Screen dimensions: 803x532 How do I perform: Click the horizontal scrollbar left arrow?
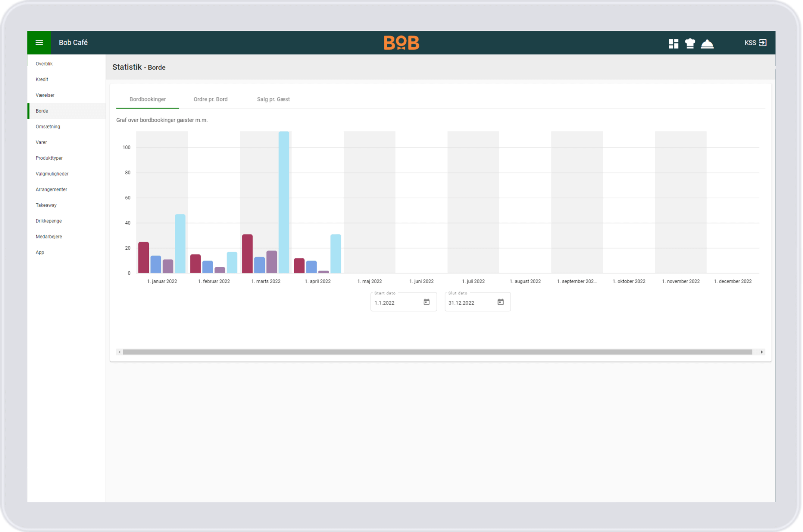click(120, 352)
